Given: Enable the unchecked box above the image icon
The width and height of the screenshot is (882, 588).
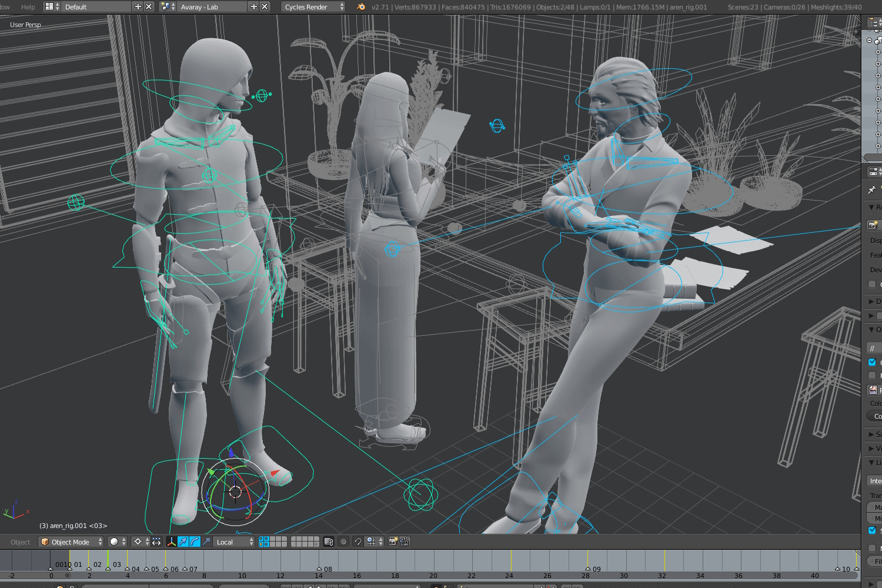Looking at the screenshot, I should (x=872, y=375).
